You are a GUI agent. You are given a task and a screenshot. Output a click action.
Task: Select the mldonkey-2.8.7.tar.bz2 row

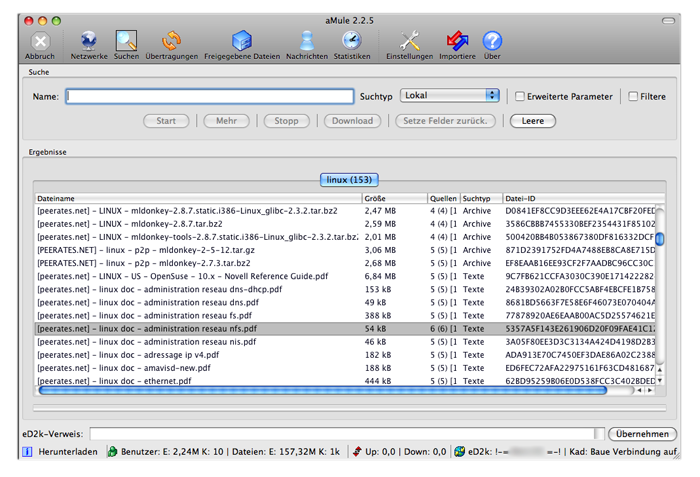tap(345, 224)
